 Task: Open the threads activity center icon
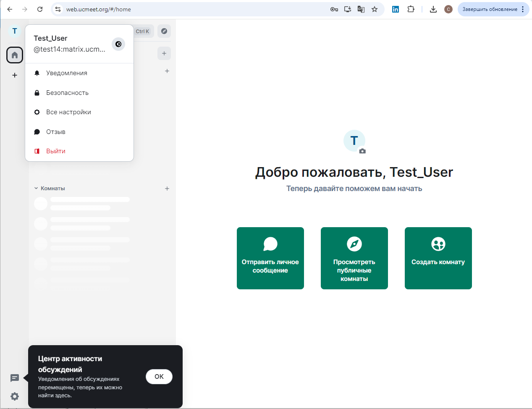click(15, 378)
